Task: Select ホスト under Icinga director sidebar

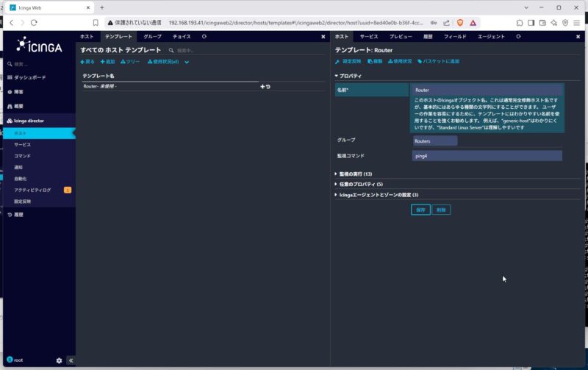Action: [39, 133]
